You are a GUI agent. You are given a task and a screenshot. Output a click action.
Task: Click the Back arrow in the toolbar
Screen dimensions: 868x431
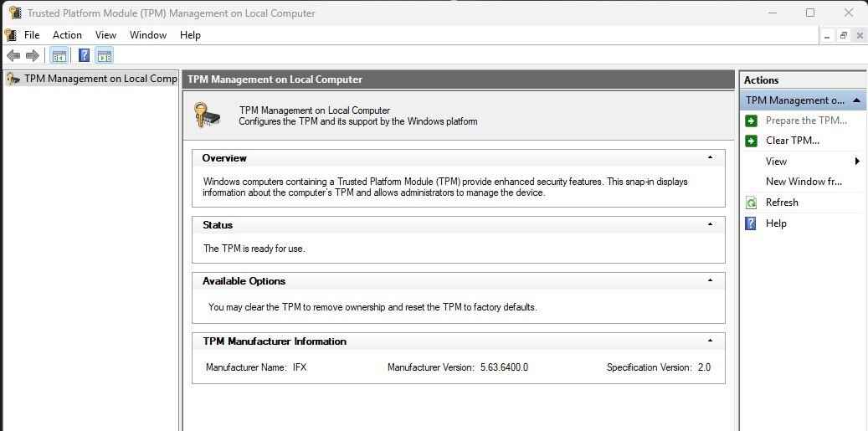click(13, 55)
